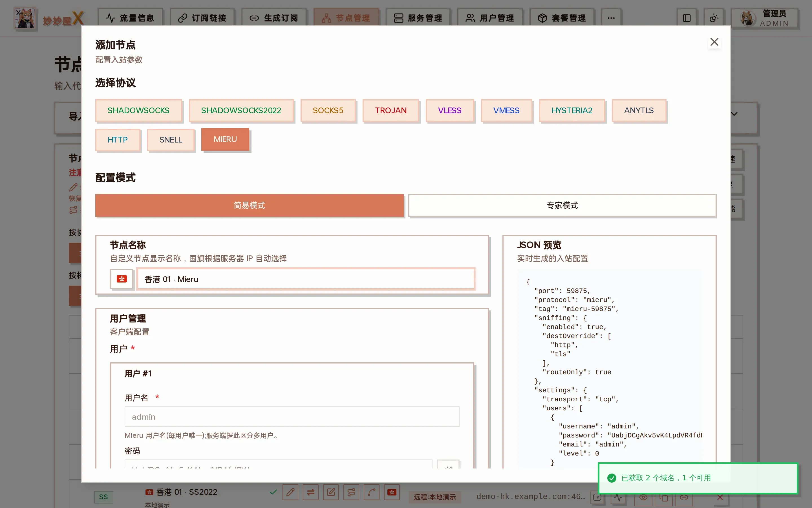Click routing chain icon in SS2022 row
Viewport: 812px width, 508px height.
point(351,492)
